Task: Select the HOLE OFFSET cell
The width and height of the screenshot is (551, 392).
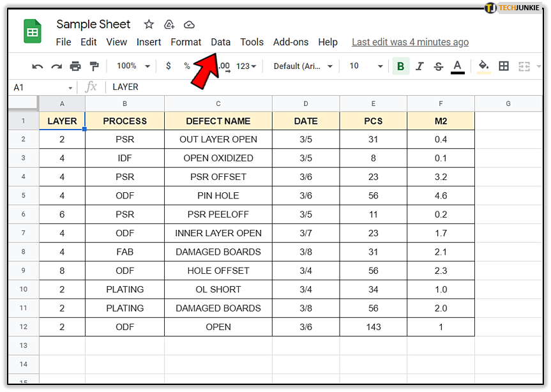Action: click(218, 271)
